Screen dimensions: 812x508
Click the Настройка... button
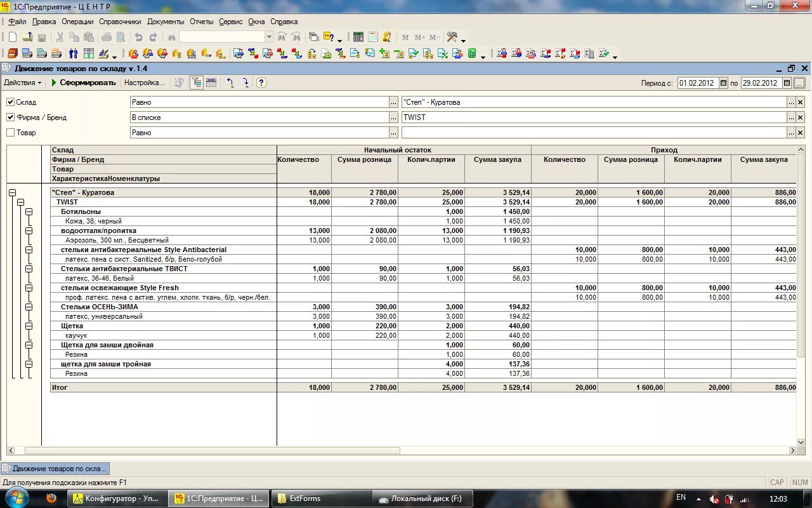coord(144,83)
